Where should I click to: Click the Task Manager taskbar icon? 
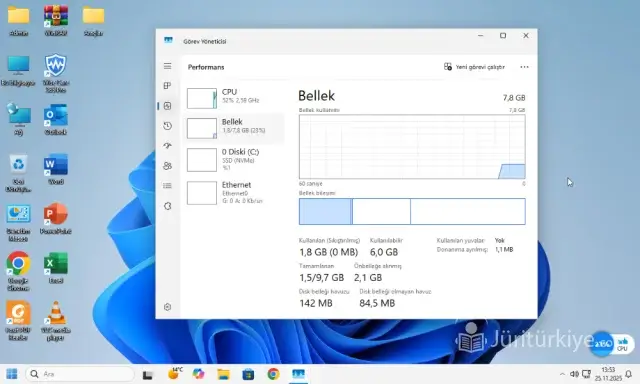click(x=298, y=374)
